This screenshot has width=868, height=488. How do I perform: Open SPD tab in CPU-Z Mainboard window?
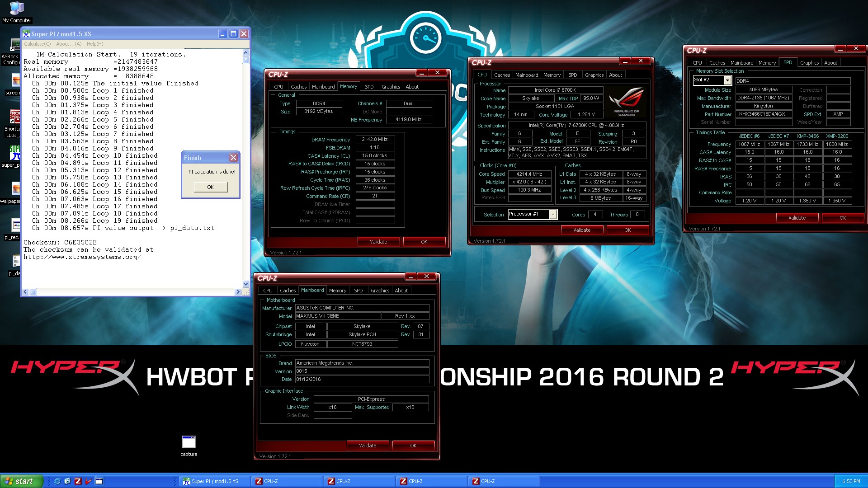tap(358, 291)
